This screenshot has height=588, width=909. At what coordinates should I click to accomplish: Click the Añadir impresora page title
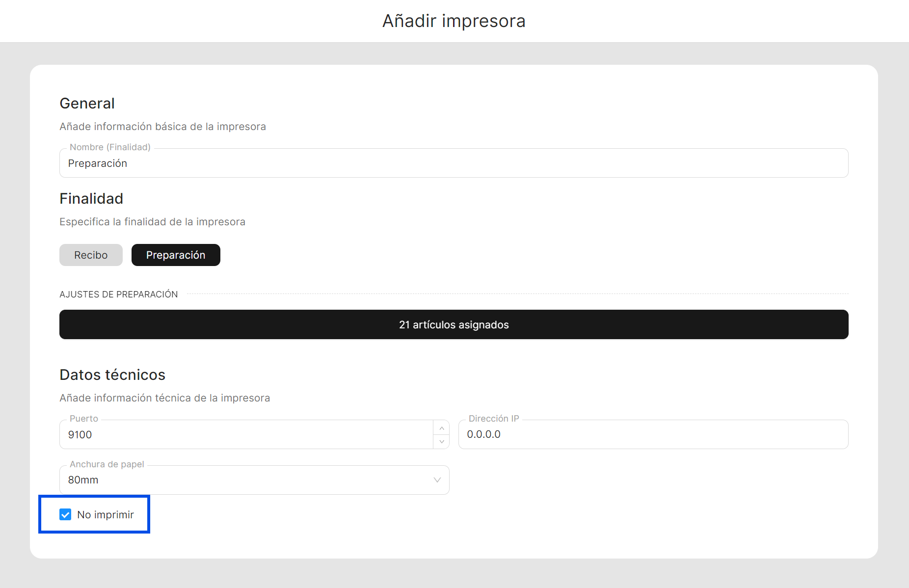(454, 21)
